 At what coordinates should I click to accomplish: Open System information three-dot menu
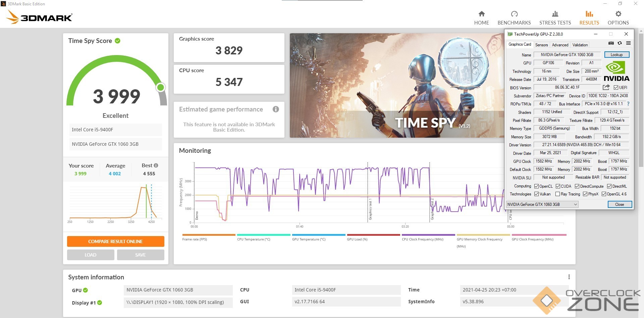click(569, 277)
